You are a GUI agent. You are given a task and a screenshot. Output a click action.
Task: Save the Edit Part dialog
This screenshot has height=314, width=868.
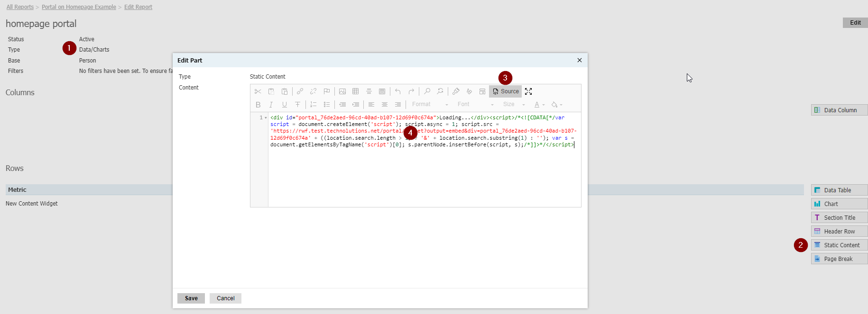(191, 298)
